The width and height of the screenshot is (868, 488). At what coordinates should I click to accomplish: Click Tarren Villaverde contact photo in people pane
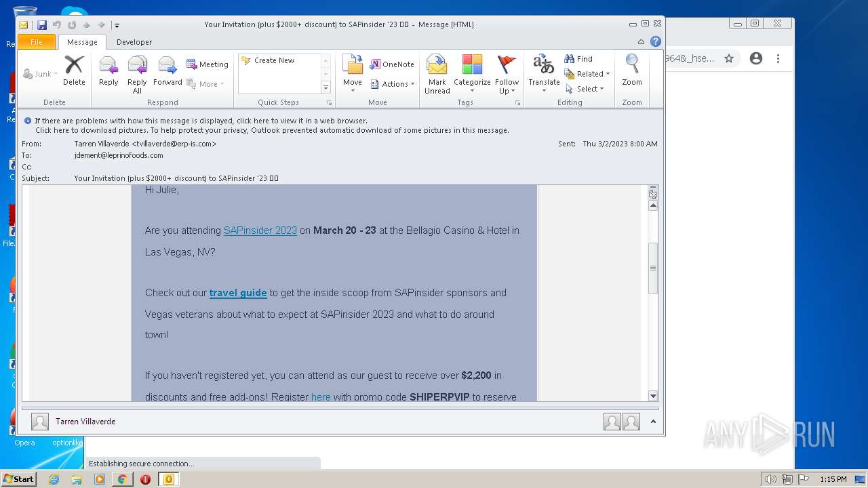pos(40,422)
